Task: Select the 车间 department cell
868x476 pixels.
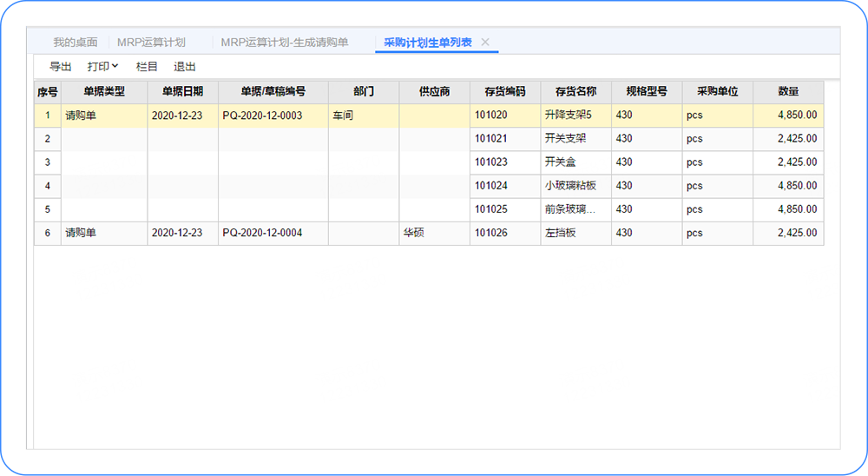Action: [342, 115]
